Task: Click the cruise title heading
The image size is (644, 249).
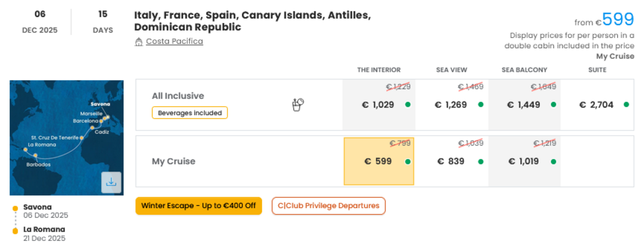Action: click(252, 21)
